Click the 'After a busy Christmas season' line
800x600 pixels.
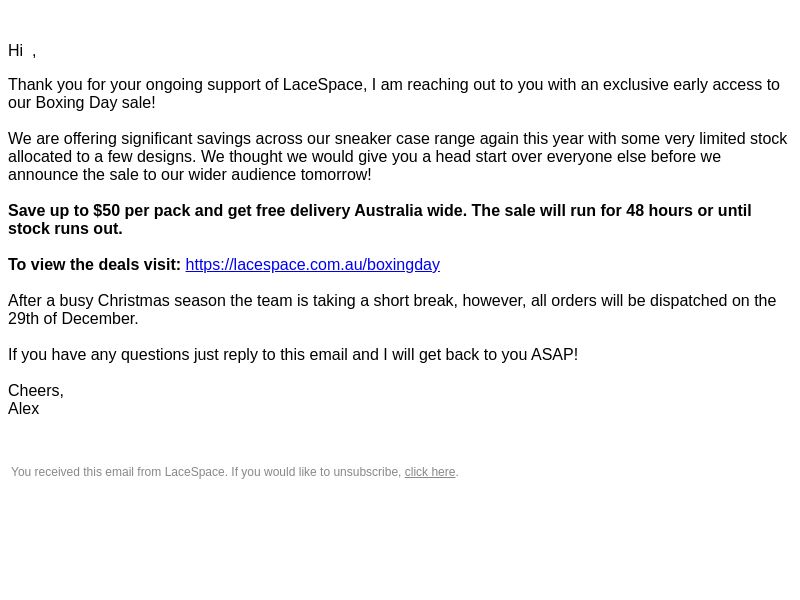[x=392, y=301]
